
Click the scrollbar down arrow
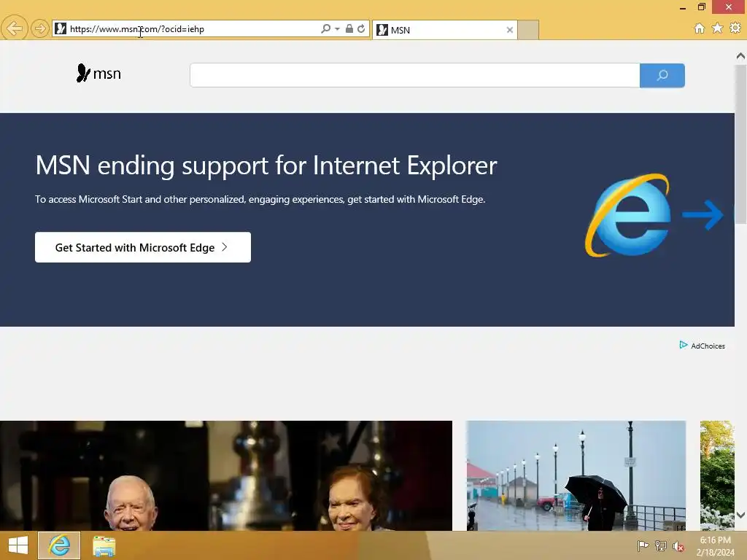(x=740, y=516)
